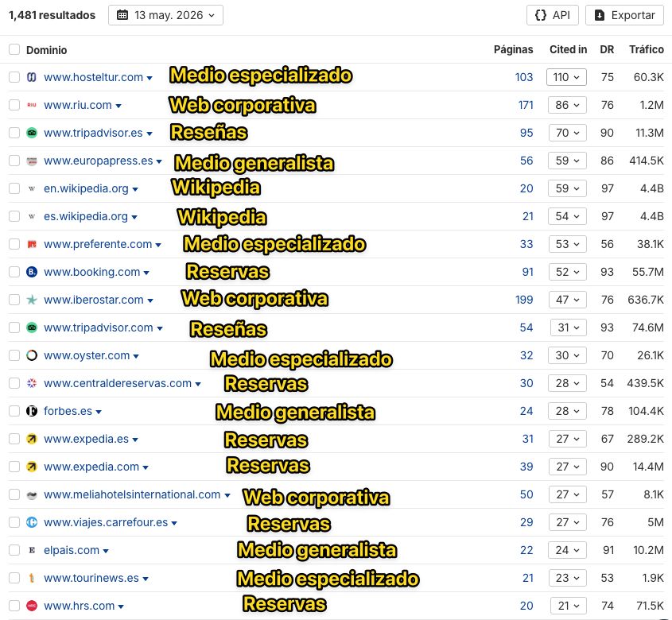672x620 pixels.
Task: Click the europapress.es favicon
Action: [x=32, y=161]
